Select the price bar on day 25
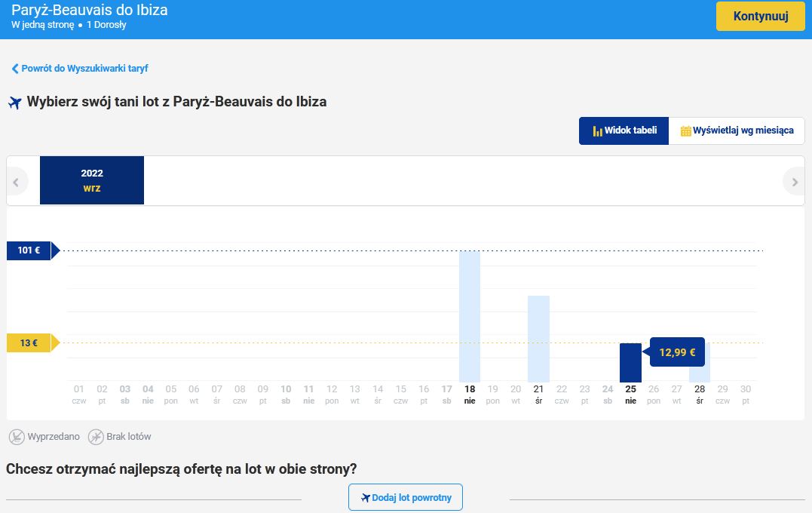 point(630,362)
